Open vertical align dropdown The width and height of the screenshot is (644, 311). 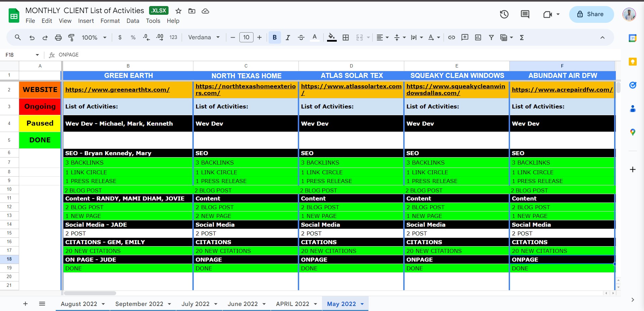point(400,38)
